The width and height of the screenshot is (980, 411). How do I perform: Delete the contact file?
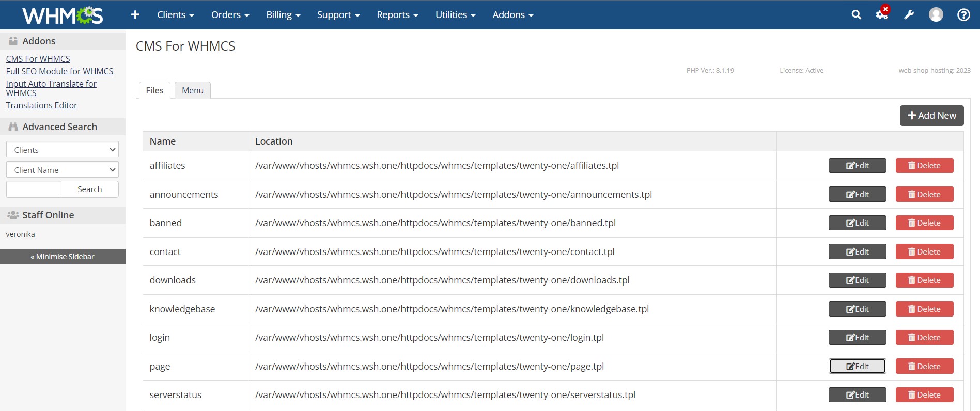pyautogui.click(x=924, y=251)
